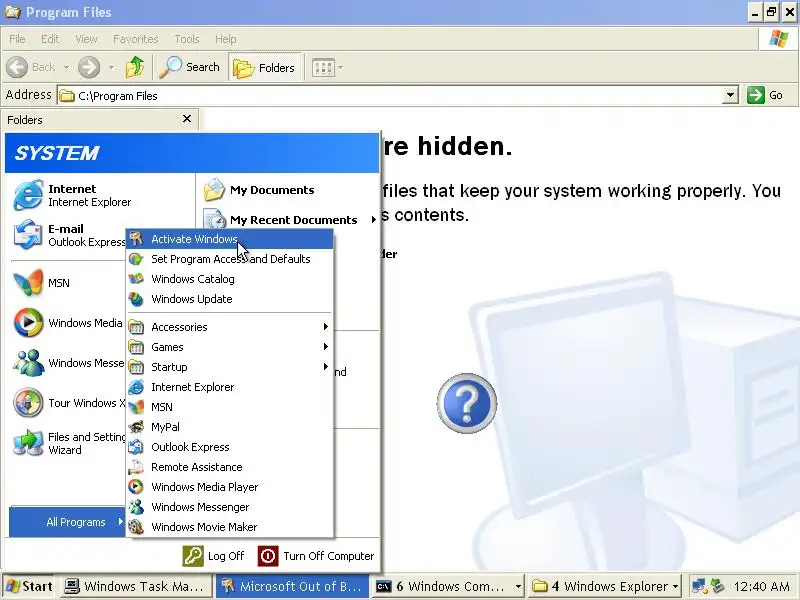800x600 pixels.
Task: Click the Log Off key icon
Action: [193, 556]
